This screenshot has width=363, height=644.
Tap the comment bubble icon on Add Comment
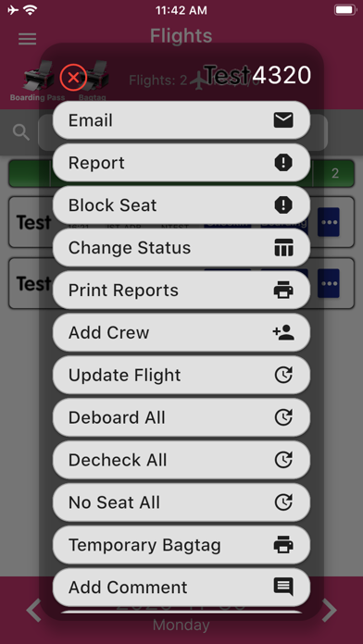click(x=283, y=587)
